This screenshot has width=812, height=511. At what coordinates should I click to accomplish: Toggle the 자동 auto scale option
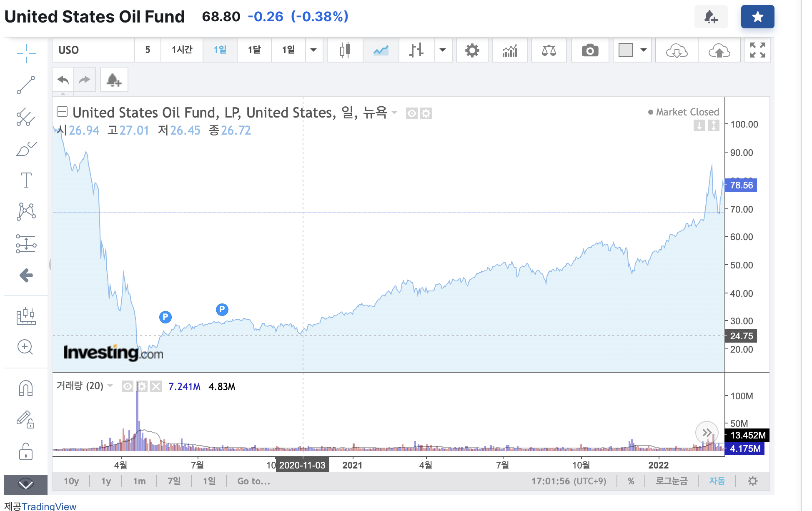717,481
